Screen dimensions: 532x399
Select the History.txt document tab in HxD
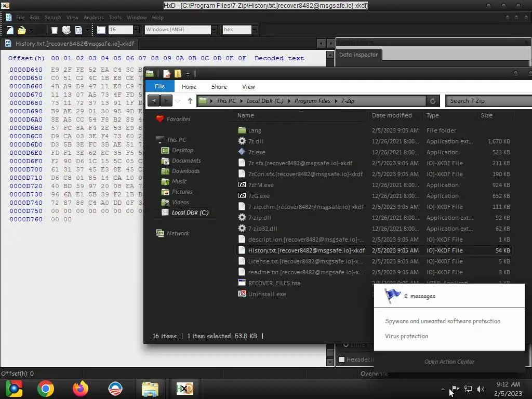(70, 44)
